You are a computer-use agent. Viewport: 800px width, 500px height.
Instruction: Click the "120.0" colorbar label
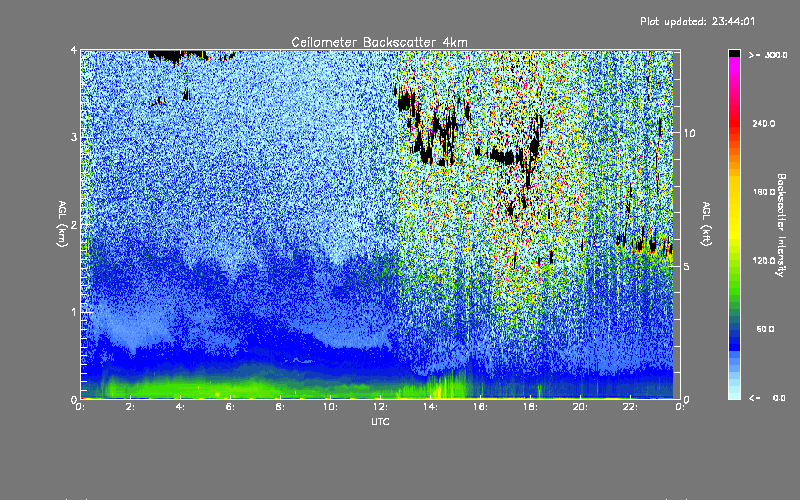click(763, 261)
